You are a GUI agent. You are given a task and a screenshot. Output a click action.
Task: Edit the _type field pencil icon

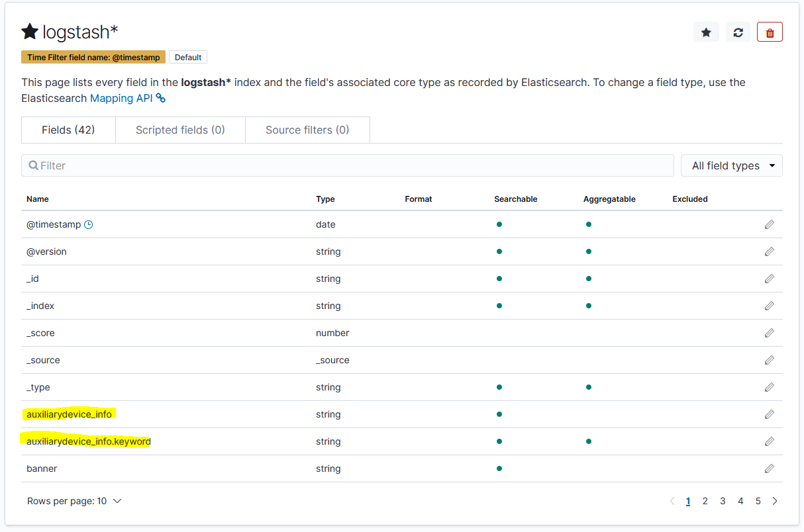tap(769, 387)
